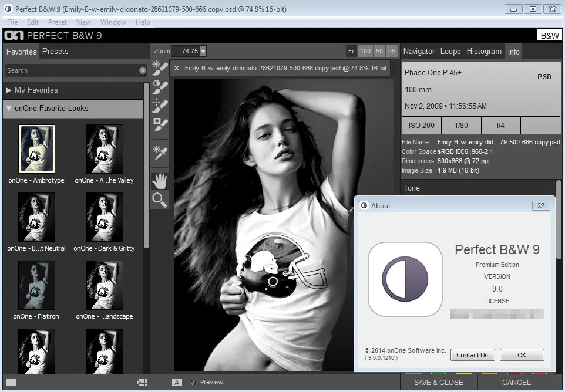Viewport: 565px width, 392px height.
Task: Switch preset browser to grid view icon
Action: pos(142,382)
